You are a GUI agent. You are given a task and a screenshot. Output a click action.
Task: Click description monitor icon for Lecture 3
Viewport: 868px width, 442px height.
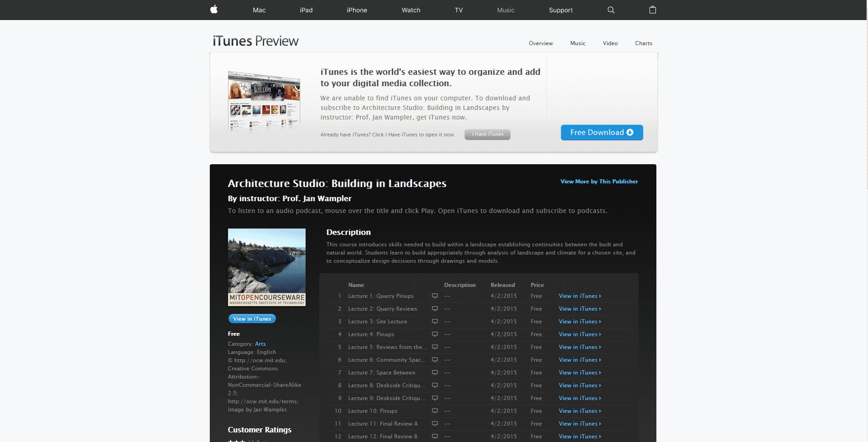pyautogui.click(x=435, y=322)
